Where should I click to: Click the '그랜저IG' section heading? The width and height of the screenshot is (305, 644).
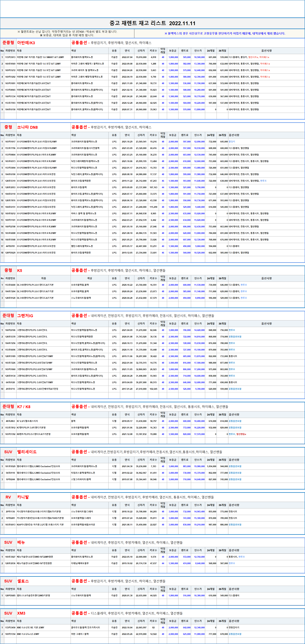tap(25, 316)
